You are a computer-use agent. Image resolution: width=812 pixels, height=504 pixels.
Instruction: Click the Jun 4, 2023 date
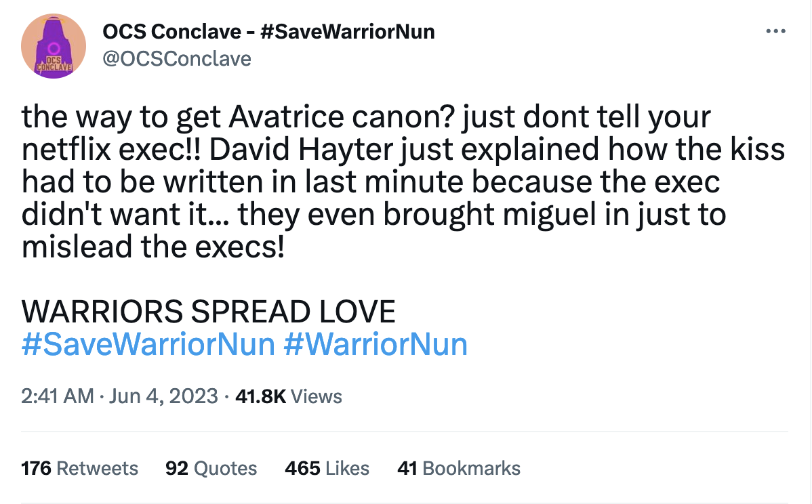coord(163,396)
